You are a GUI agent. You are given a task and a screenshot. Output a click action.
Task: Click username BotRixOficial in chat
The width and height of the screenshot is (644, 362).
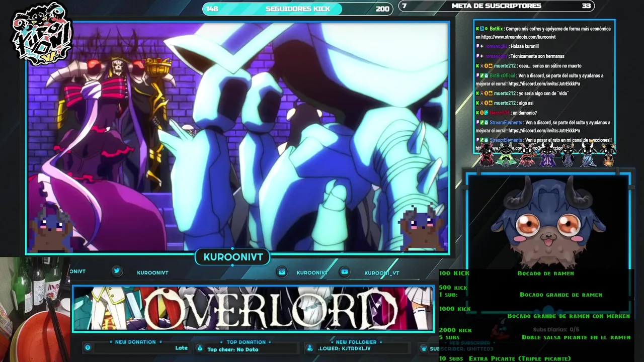(x=503, y=75)
